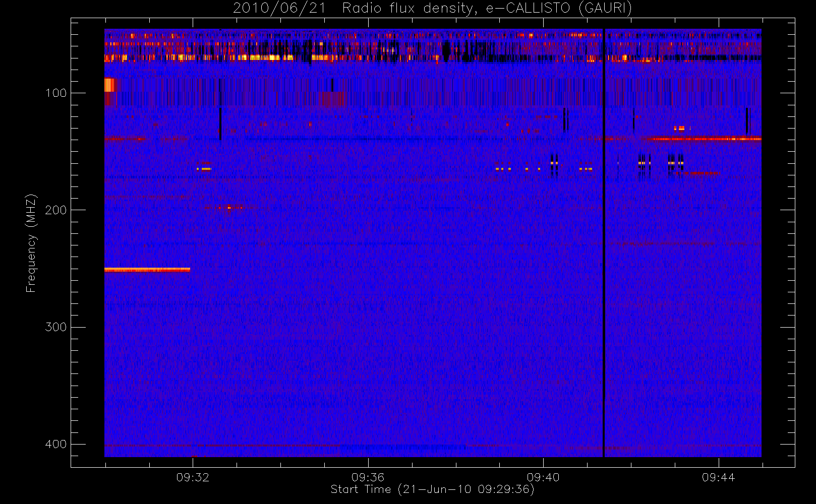Click the bright yellow patch at 100 MHz start
This screenshot has width=816, height=504.
(x=109, y=85)
